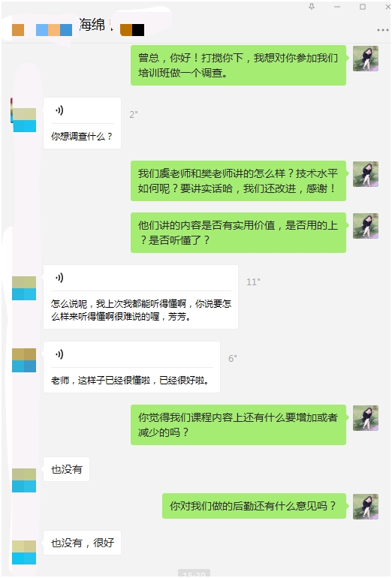Click sender avatar beside 后勤 message
The height and width of the screenshot is (578, 392).
pos(366,507)
